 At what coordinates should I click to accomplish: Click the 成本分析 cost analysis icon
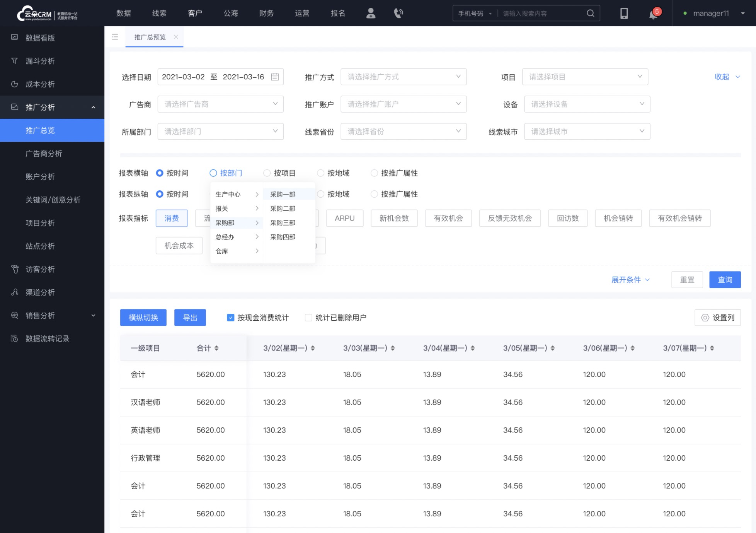pos(15,84)
